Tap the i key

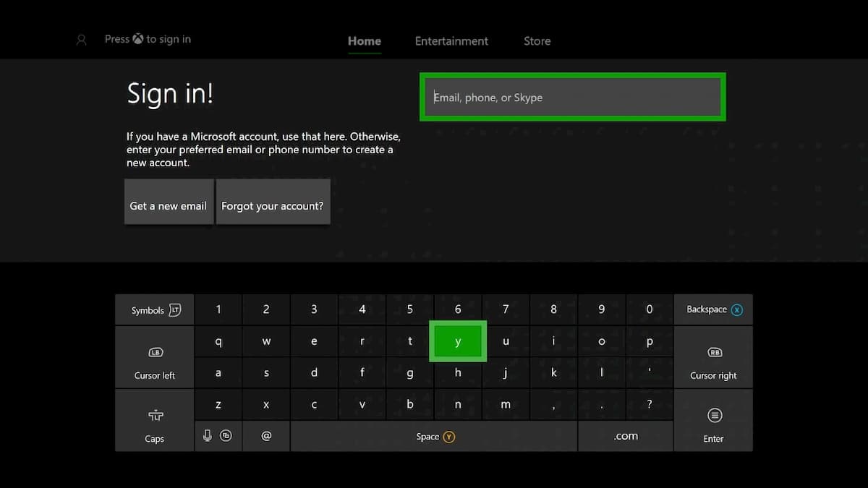[553, 341]
